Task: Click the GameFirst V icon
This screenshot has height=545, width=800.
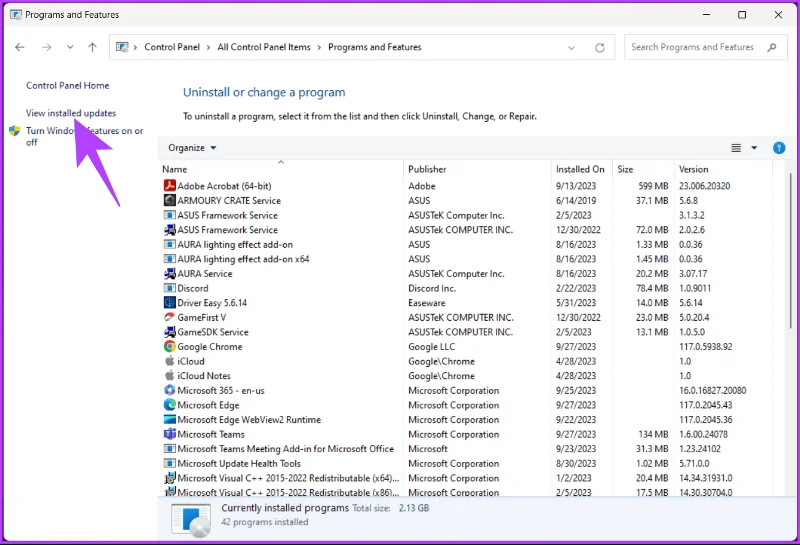Action: point(169,317)
